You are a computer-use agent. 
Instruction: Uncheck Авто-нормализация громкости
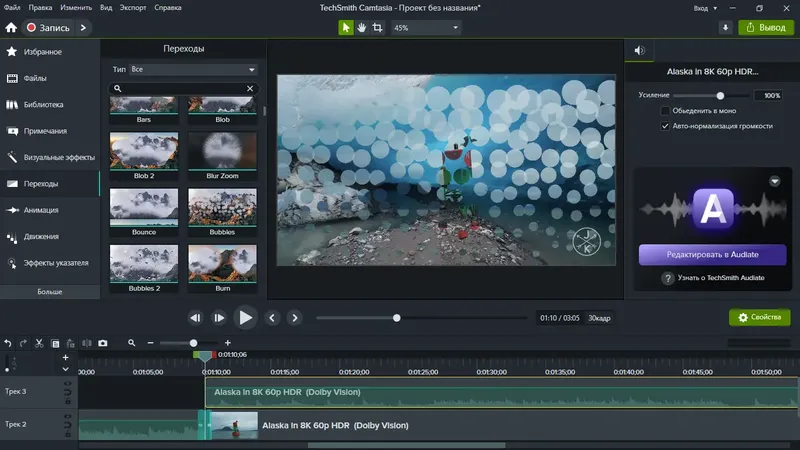665,126
